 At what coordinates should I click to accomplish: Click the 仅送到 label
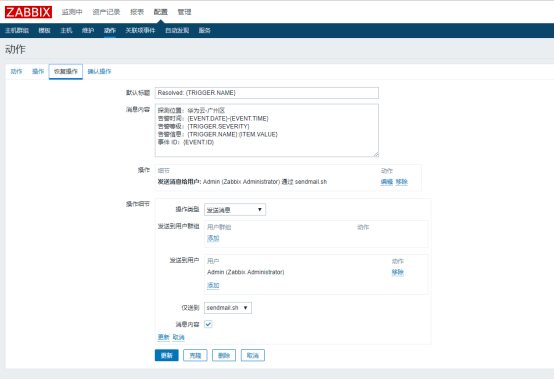190,308
